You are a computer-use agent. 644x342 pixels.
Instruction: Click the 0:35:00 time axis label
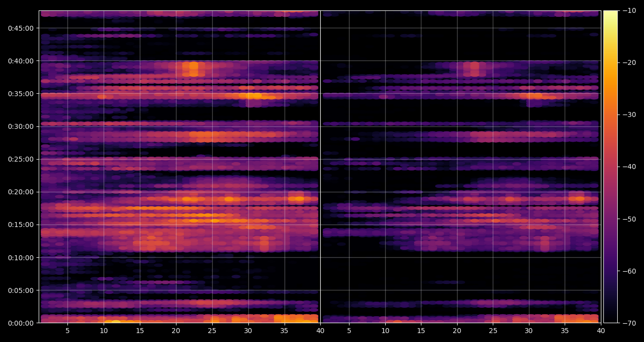tap(20, 94)
